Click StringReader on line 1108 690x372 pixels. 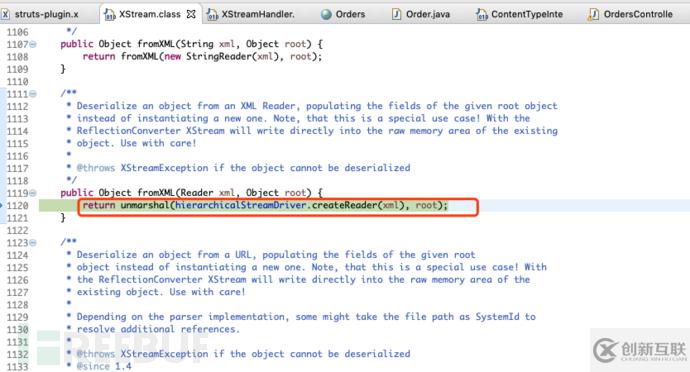[218, 56]
